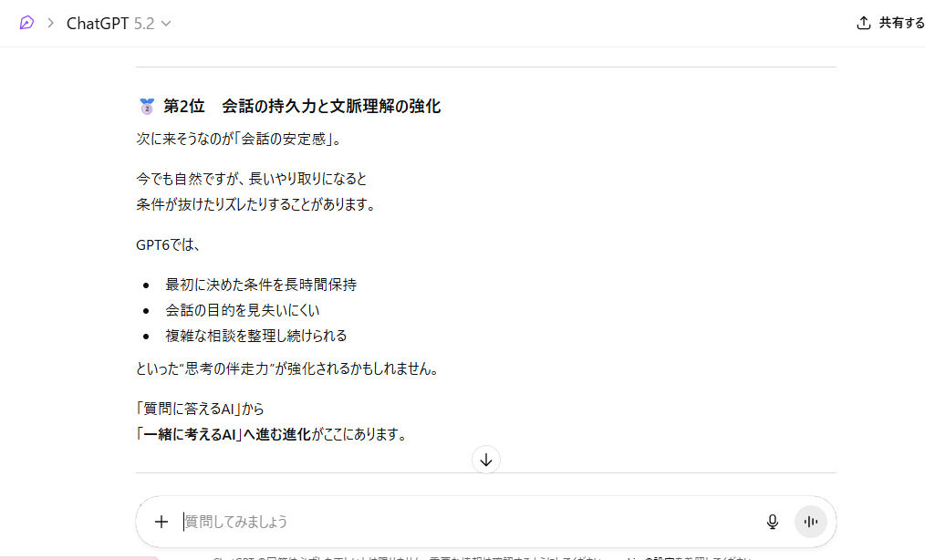The width and height of the screenshot is (925, 560).
Task: Click the silver medal emoji beside 第2位
Action: tap(146, 107)
